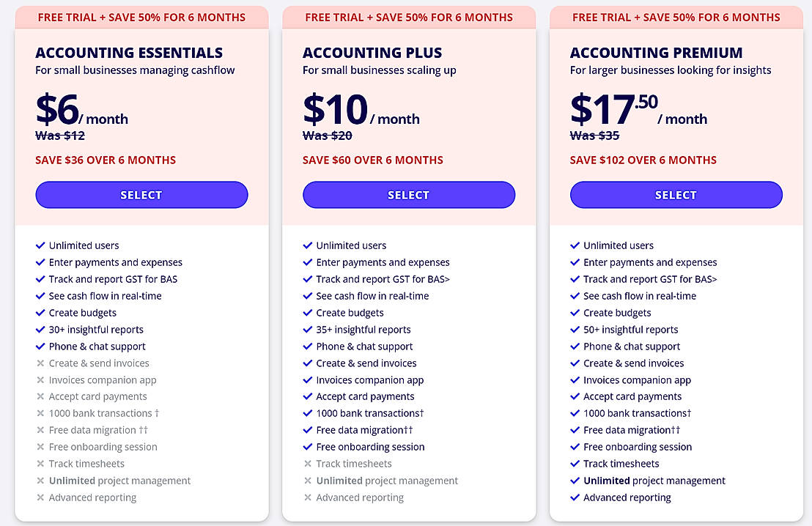Click the Accounting Premium plan heading
The height and width of the screenshot is (526, 812).
(656, 53)
